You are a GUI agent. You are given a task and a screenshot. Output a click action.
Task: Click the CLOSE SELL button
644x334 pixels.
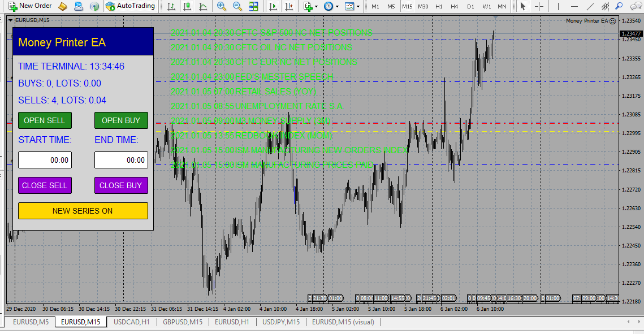45,185
